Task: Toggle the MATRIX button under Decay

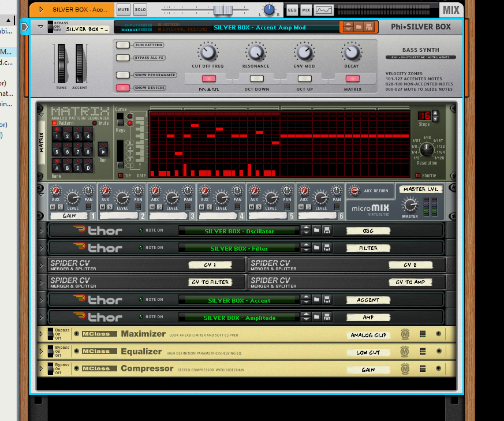Action: click(x=353, y=79)
